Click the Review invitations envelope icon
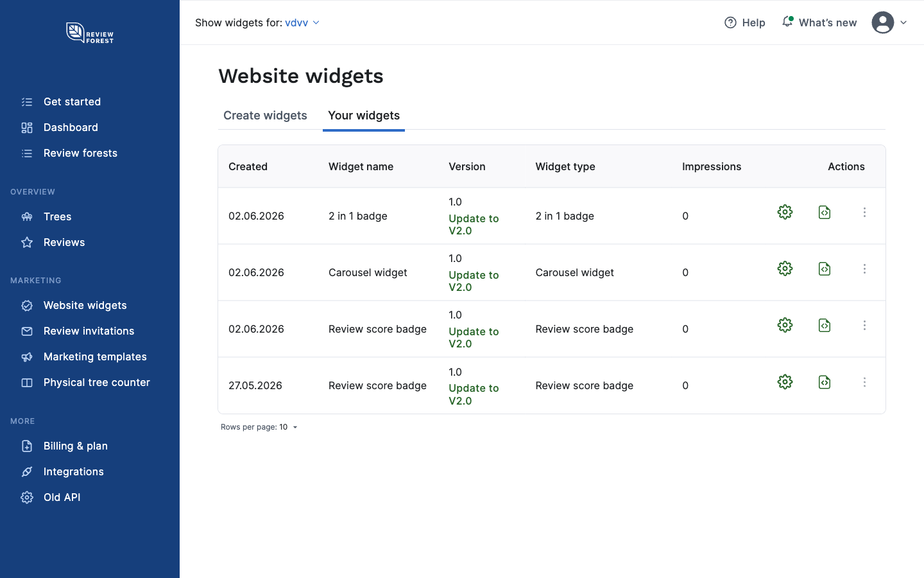 coord(27,331)
